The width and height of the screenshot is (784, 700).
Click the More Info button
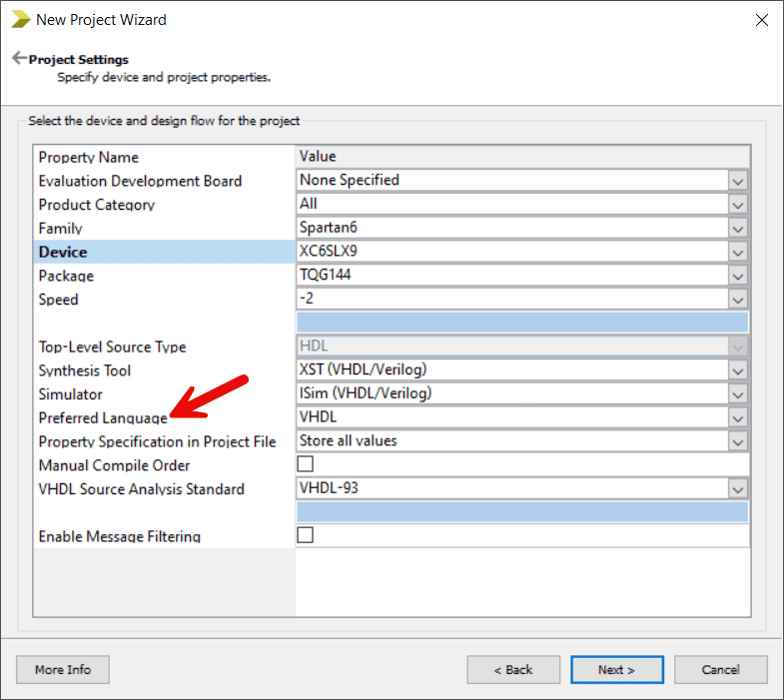[63, 669]
